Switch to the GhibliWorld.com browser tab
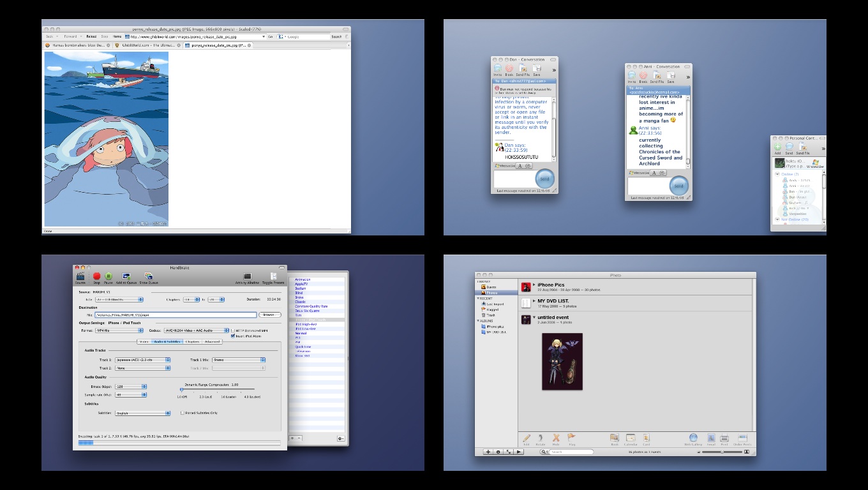868x490 pixels. (147, 45)
